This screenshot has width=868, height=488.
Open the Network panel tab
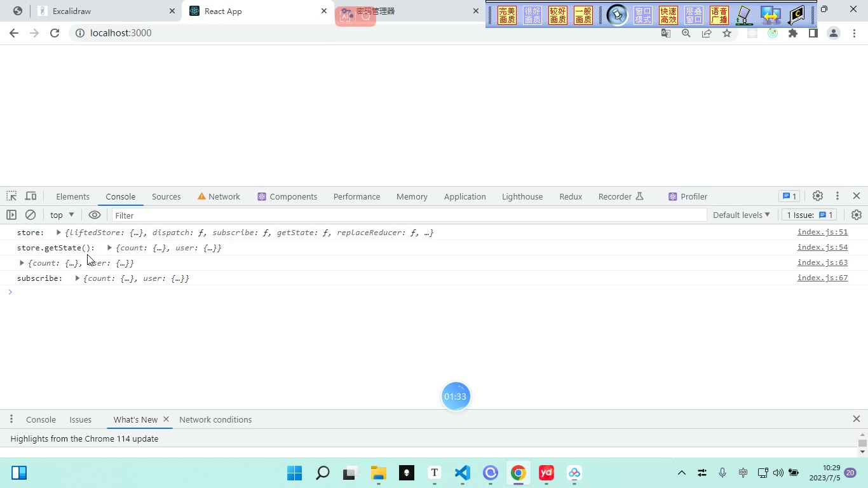click(219, 196)
